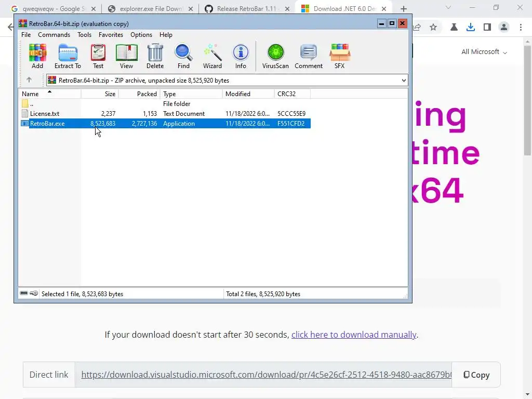The height and width of the screenshot is (399, 532).
Task: Expand the archive path dropdown
Action: (403, 81)
